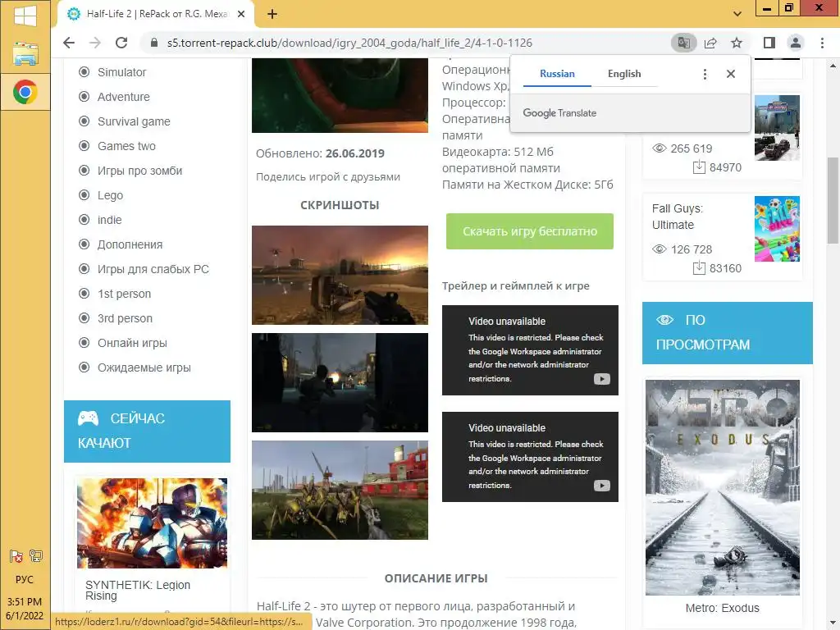Expand the tab search chevron

[737, 14]
